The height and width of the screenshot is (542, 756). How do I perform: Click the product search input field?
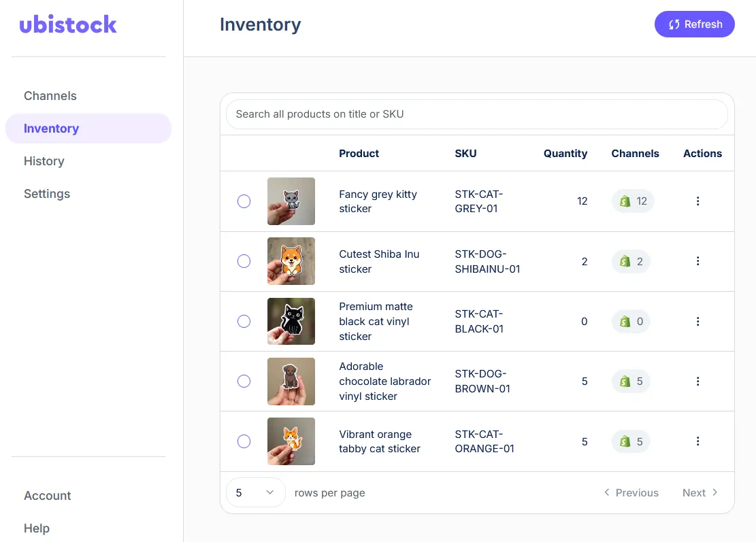476,114
